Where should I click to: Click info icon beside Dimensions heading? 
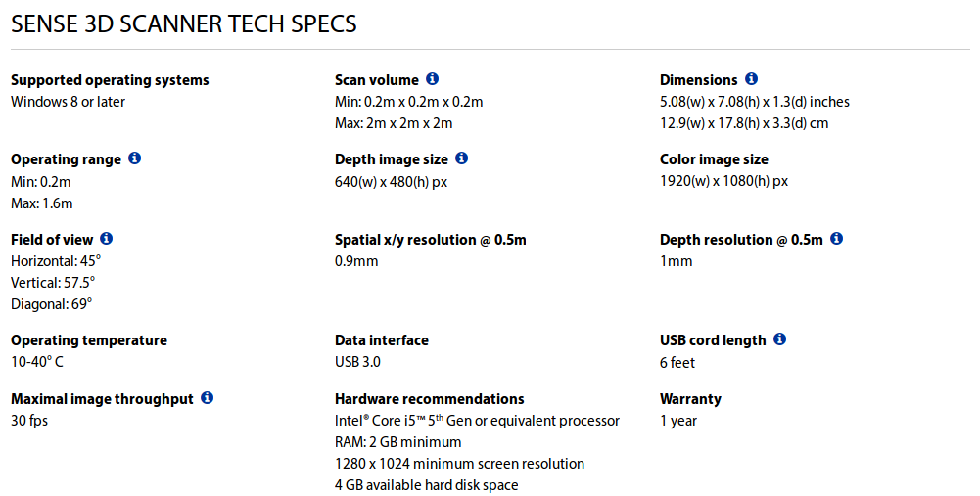751,78
